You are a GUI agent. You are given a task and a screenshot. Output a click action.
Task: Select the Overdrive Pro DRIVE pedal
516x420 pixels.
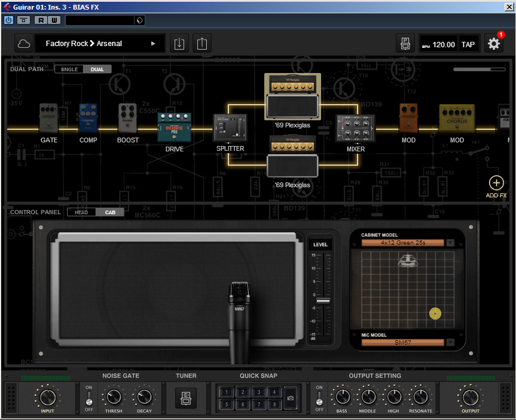point(174,126)
